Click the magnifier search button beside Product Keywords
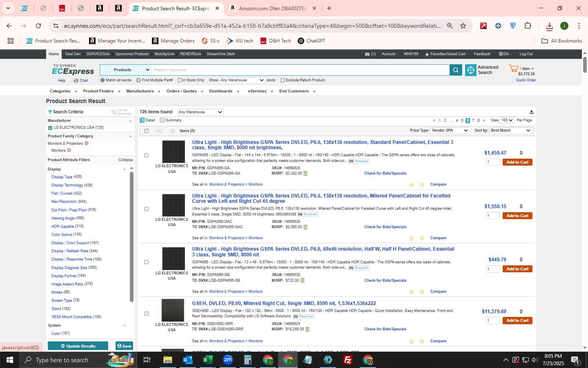This screenshot has height=368, width=588. [456, 70]
